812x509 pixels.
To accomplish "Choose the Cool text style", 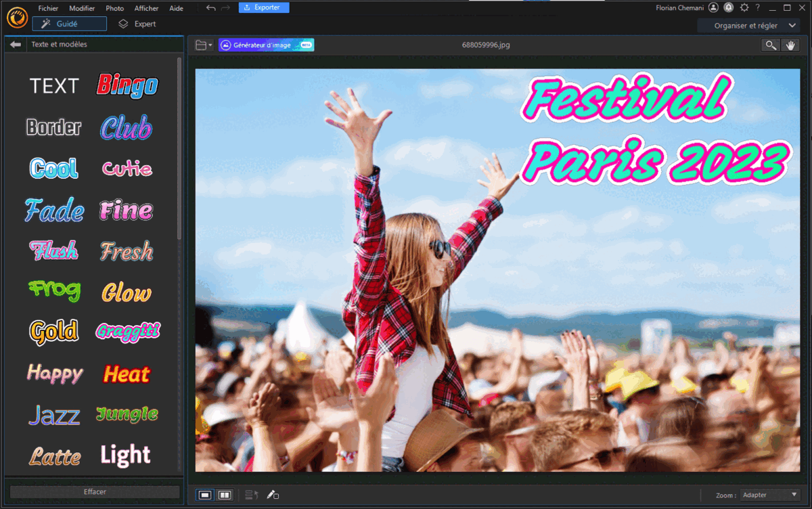I will [x=53, y=168].
